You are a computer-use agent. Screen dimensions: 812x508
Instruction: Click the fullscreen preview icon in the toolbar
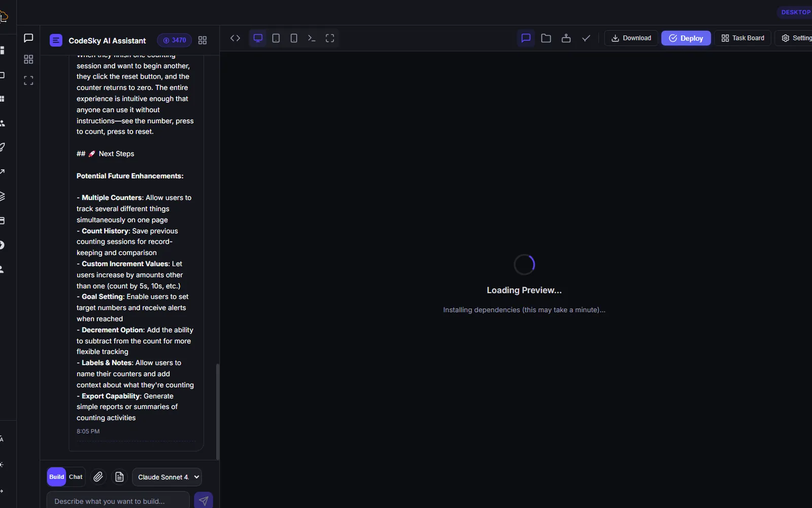(330, 38)
